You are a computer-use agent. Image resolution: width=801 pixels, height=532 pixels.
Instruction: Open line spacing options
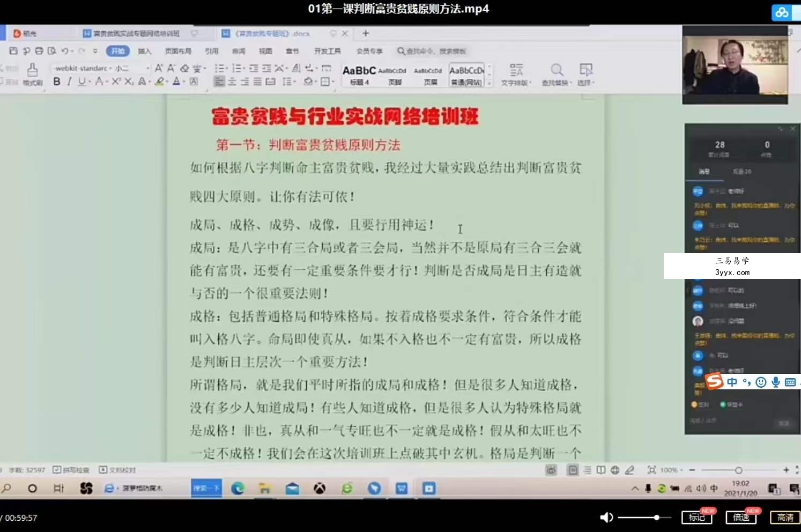[x=288, y=82]
